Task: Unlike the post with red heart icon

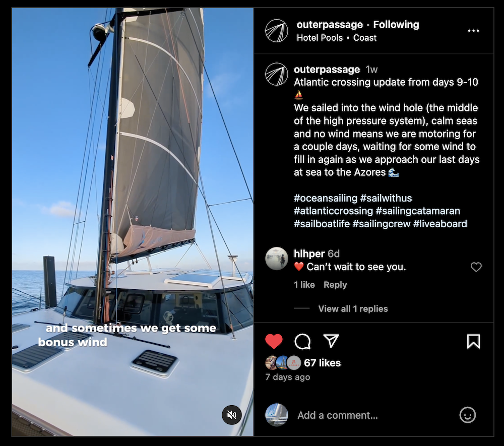Action: click(x=274, y=341)
